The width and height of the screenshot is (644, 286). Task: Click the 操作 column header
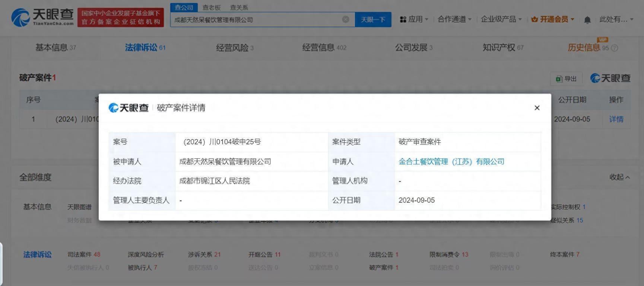coord(616,100)
